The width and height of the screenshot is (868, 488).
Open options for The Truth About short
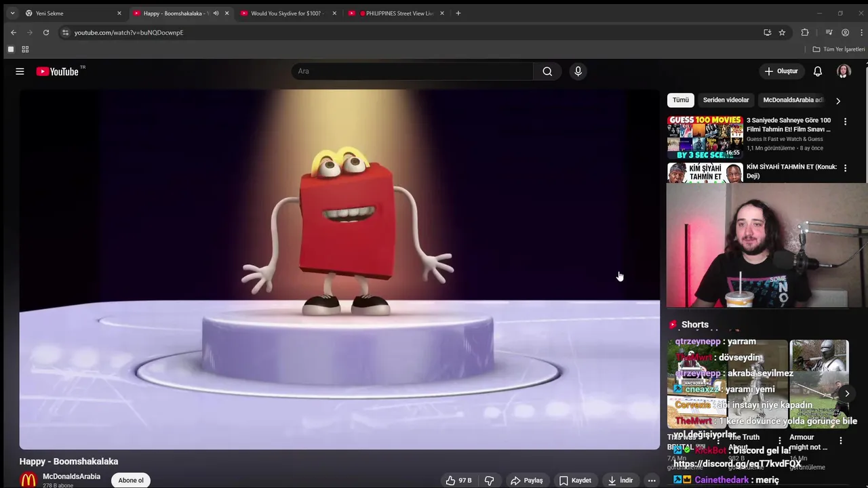(x=779, y=441)
